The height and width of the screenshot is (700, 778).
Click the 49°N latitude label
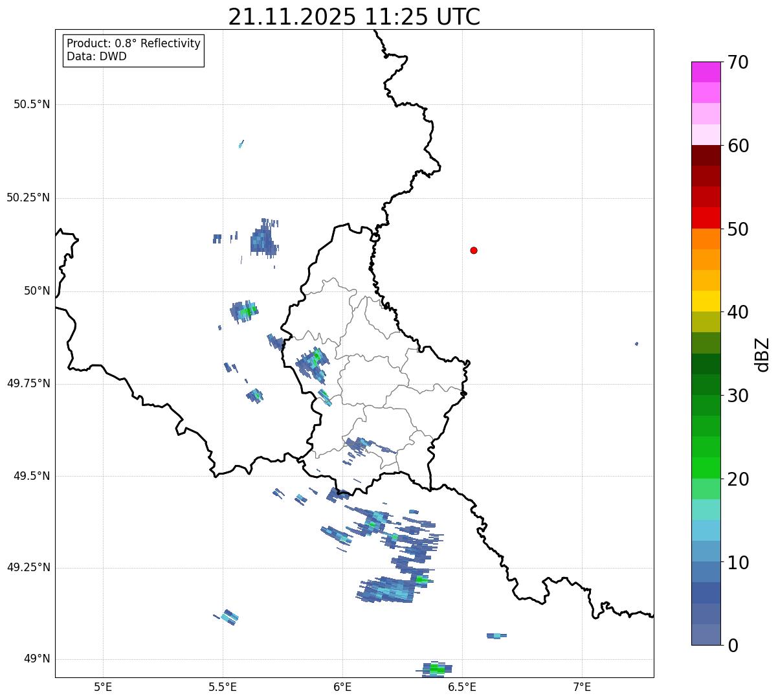(x=37, y=659)
